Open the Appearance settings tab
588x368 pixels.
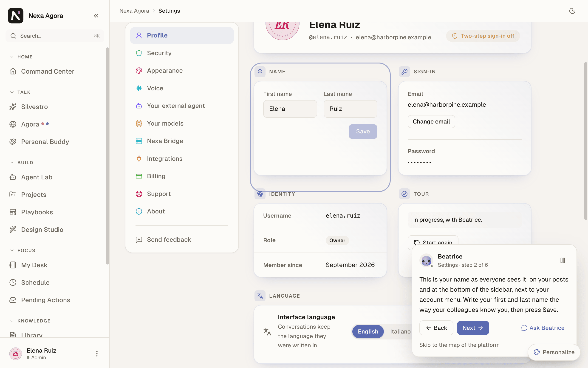click(x=182, y=71)
